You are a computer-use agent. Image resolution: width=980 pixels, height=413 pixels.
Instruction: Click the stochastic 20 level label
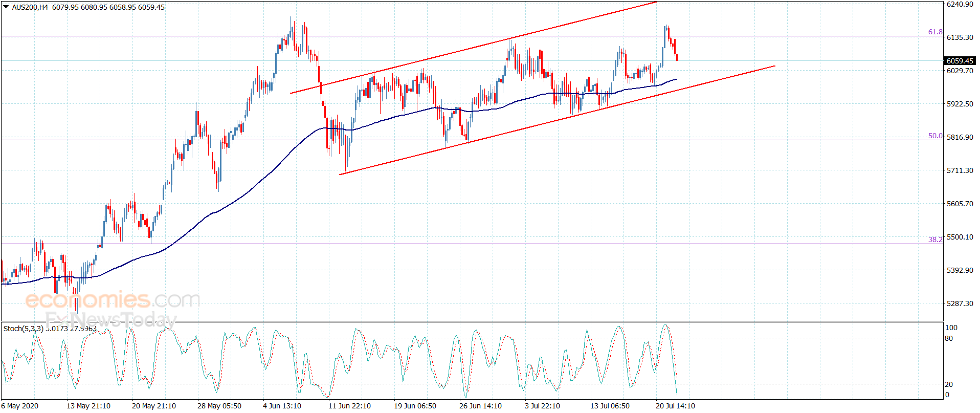(949, 384)
